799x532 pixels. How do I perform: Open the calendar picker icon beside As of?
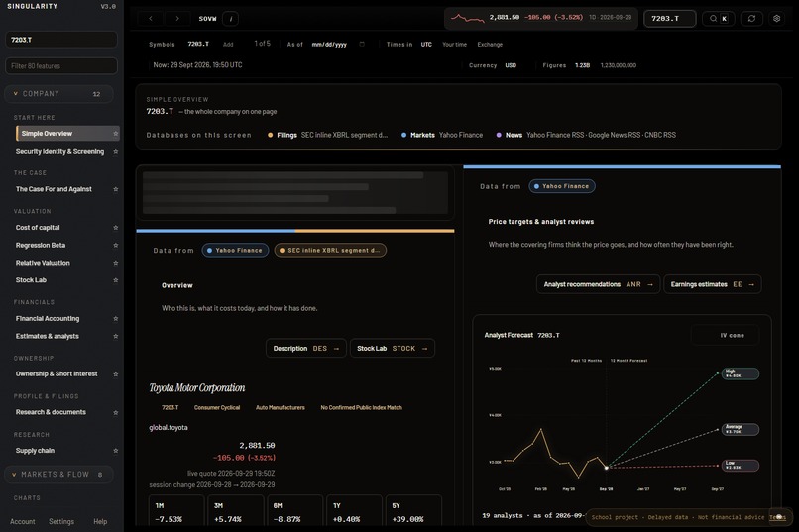click(362, 45)
